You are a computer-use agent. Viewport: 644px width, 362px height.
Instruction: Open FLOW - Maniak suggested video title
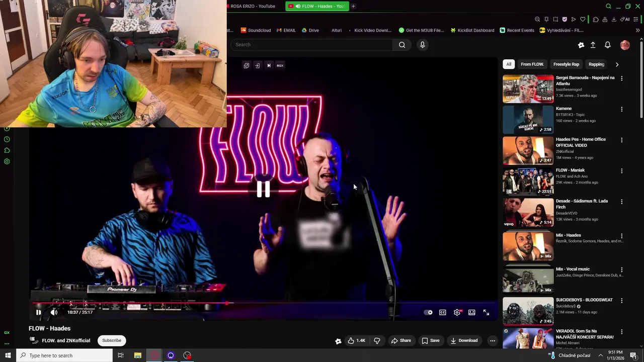click(x=570, y=170)
